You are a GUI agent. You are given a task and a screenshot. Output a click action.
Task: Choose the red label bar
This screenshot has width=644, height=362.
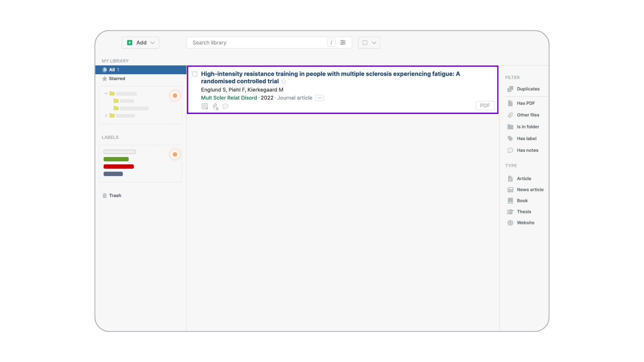[x=119, y=167]
